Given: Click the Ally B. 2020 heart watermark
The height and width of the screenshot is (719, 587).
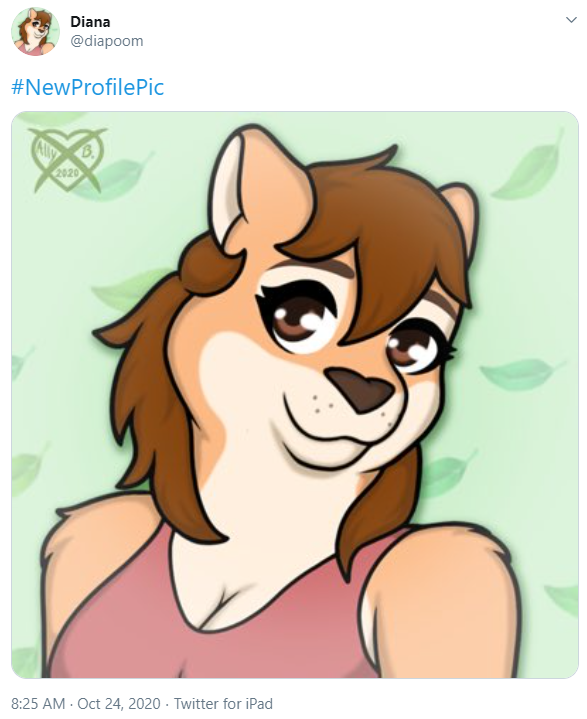Looking at the screenshot, I should point(67,160).
